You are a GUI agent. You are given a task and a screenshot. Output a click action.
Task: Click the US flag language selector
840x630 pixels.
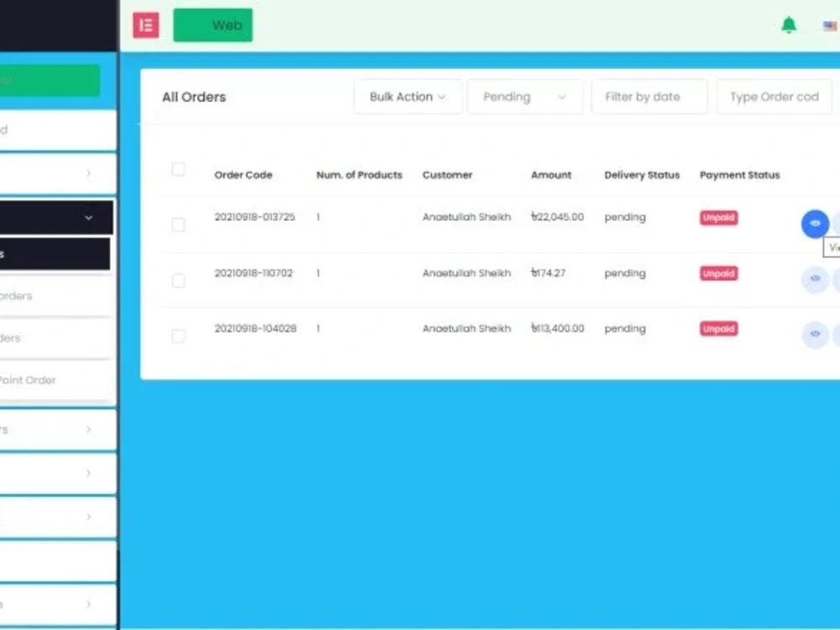coord(828,25)
